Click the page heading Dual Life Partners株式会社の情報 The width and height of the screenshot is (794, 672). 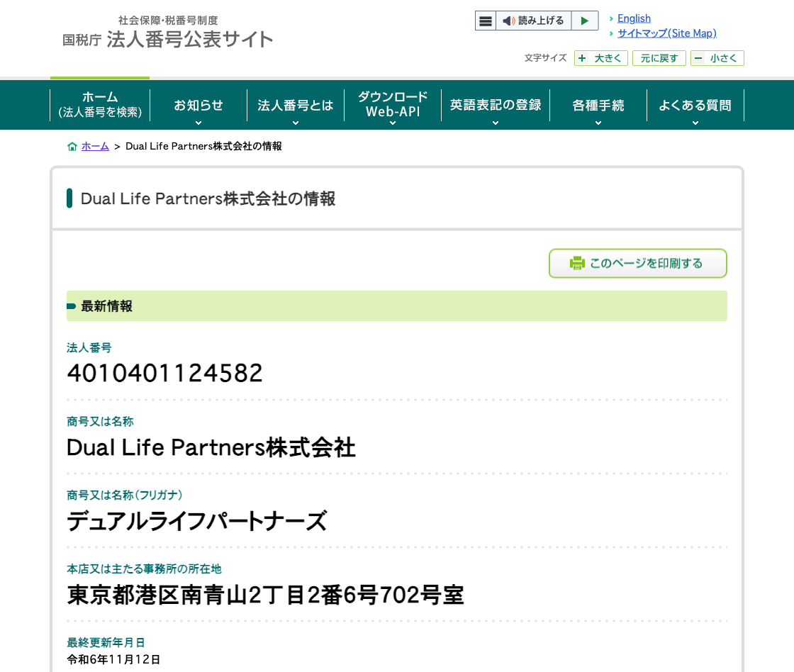(208, 198)
